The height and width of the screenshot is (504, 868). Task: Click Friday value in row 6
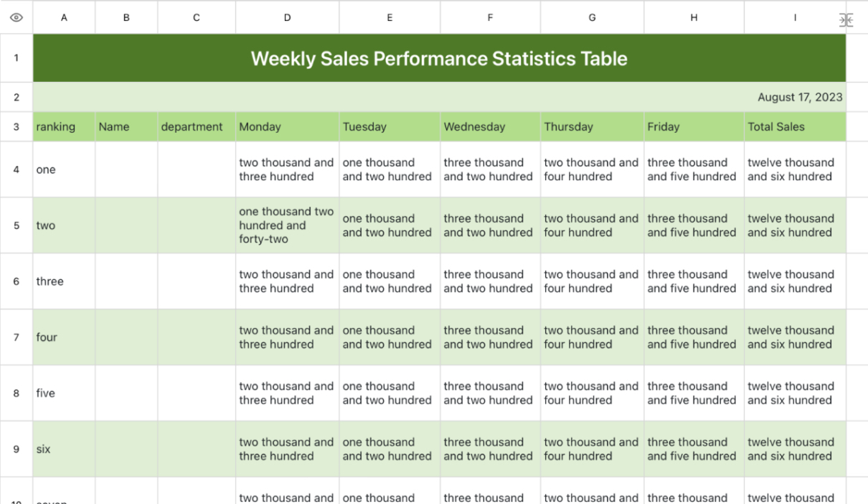point(694,281)
